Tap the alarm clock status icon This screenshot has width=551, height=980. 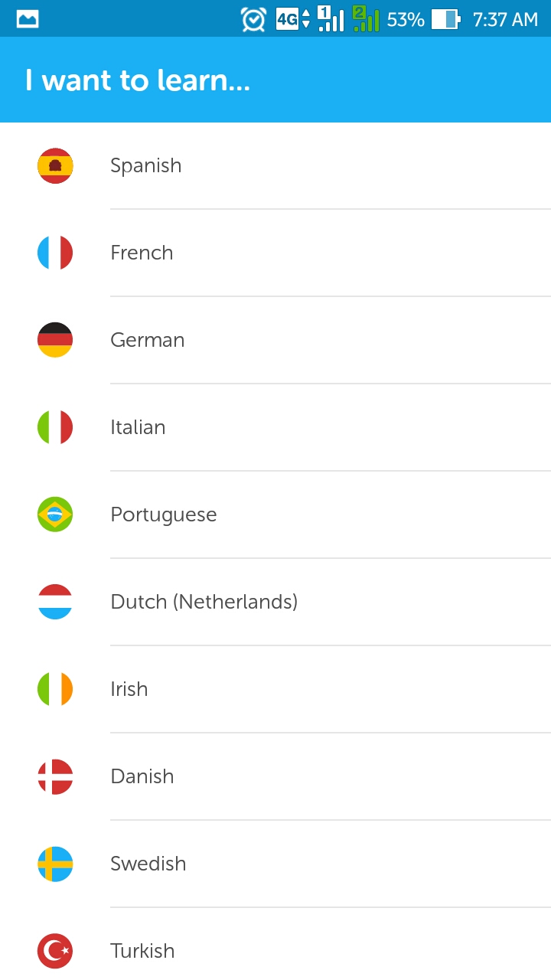pyautogui.click(x=253, y=19)
